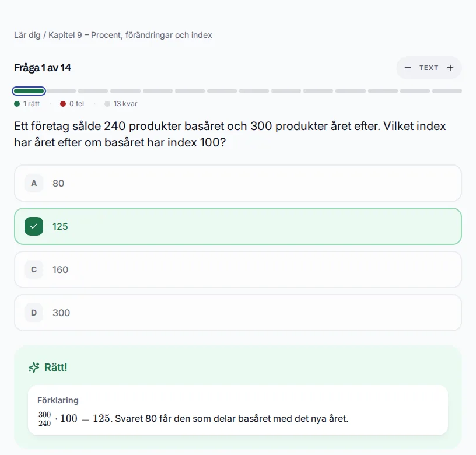The image size is (476, 455).
Task: Jump to the last progress segment
Action: coord(447,91)
